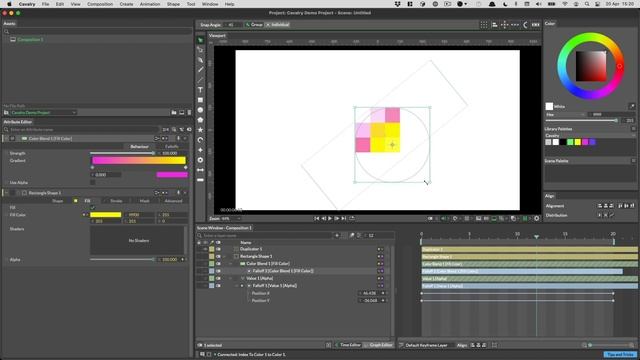Click the magenta gradient stop color swatch

pos(172,175)
